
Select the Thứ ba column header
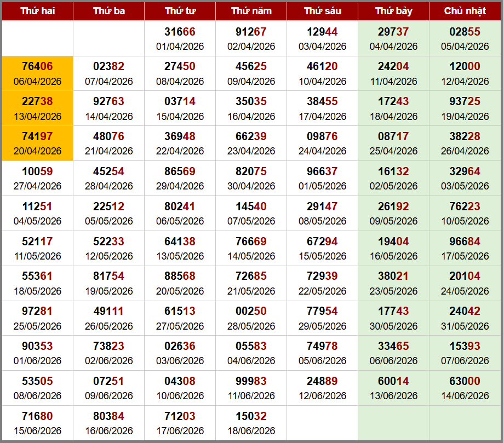109,11
